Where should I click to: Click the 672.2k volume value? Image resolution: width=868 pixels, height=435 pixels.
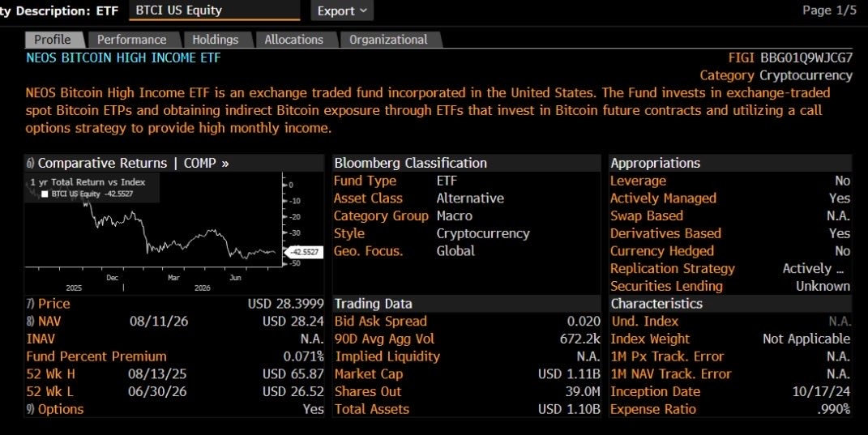[580, 339]
